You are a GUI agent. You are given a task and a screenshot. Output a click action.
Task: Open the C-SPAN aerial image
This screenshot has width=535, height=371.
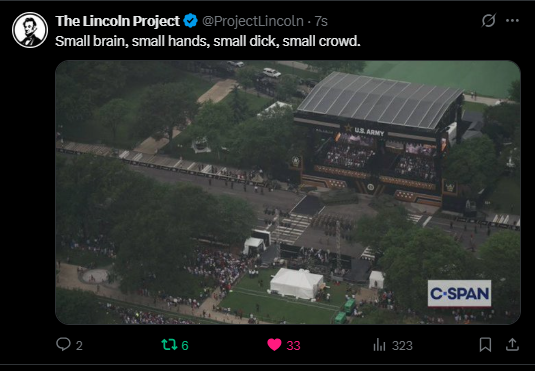(x=288, y=192)
